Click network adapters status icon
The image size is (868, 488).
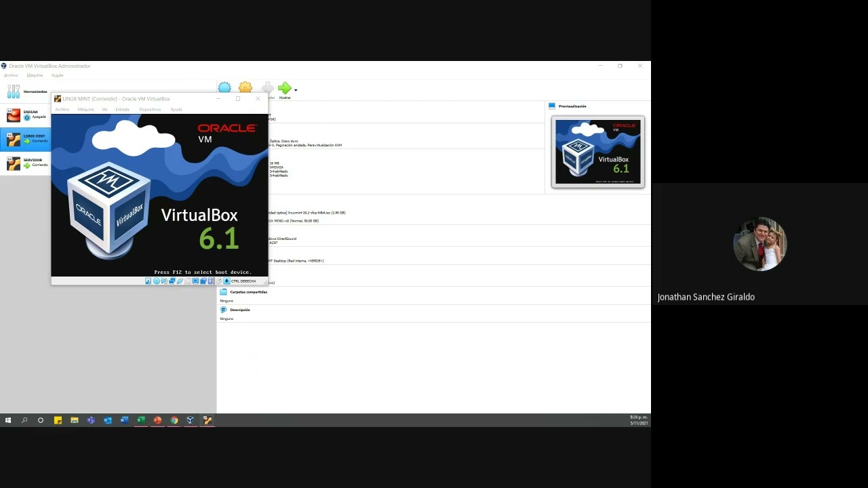pyautogui.click(x=172, y=281)
